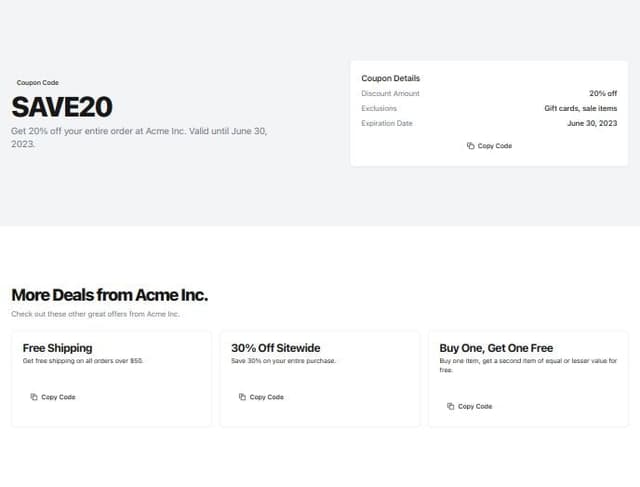The width and height of the screenshot is (640, 487).
Task: Click the Gift cards, sale items exclusions value
Action: click(580, 108)
